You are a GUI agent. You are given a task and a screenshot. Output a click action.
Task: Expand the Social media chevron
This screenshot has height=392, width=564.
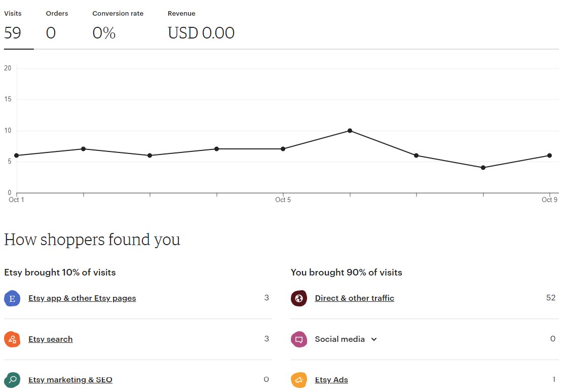point(374,339)
